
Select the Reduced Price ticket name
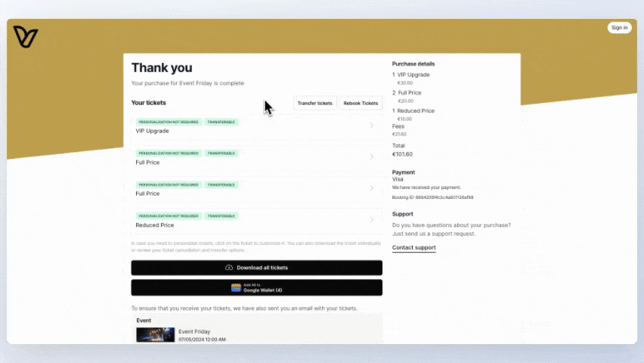point(154,225)
